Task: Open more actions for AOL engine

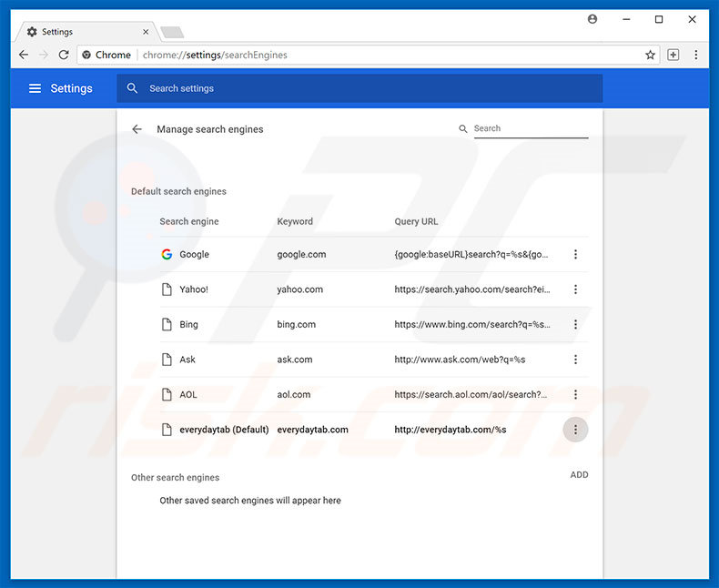Action: (x=575, y=394)
